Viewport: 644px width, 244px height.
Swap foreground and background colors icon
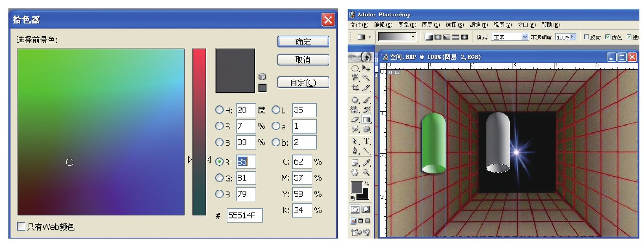[366, 184]
